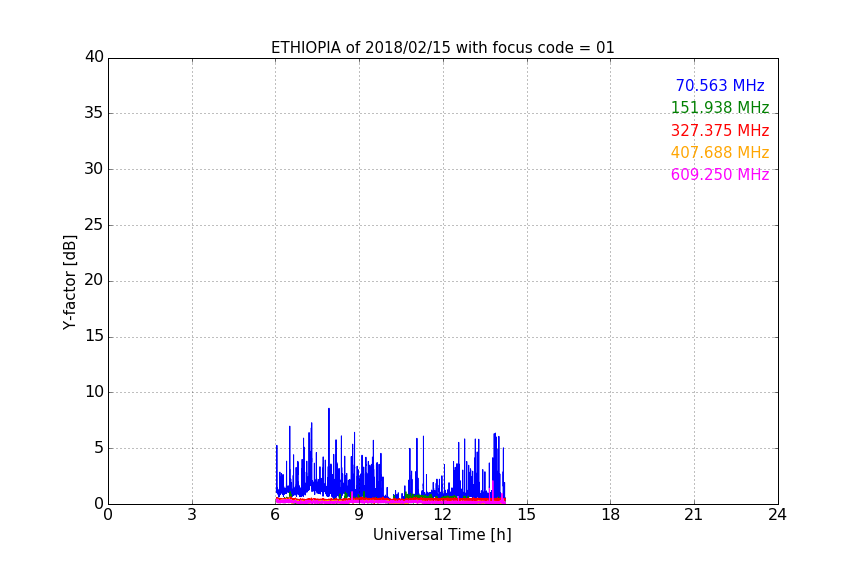Click x-axis tick value '12'

click(442, 515)
